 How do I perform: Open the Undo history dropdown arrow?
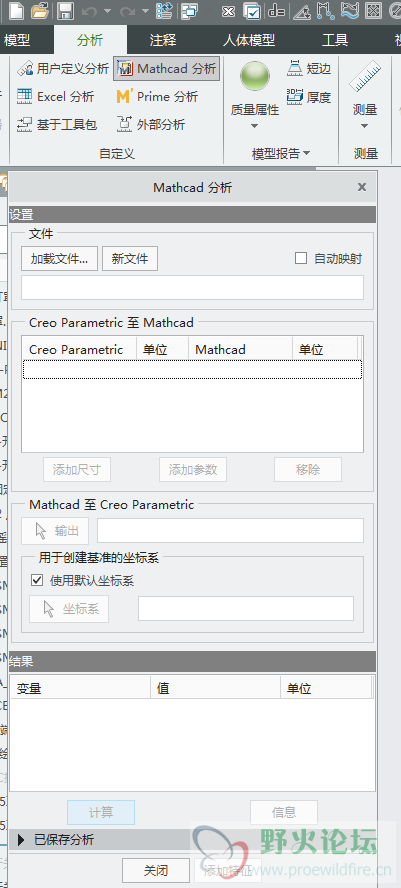tap(107, 10)
